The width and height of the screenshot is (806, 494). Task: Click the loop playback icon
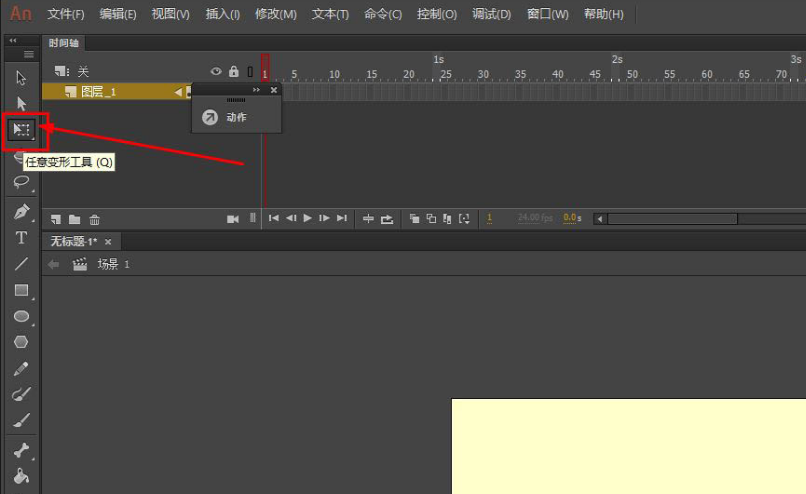(387, 219)
